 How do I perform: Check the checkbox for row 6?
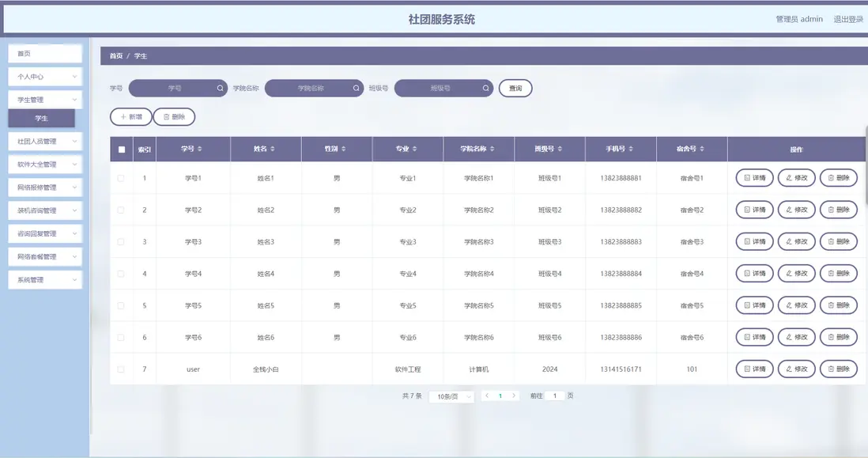pyautogui.click(x=121, y=337)
